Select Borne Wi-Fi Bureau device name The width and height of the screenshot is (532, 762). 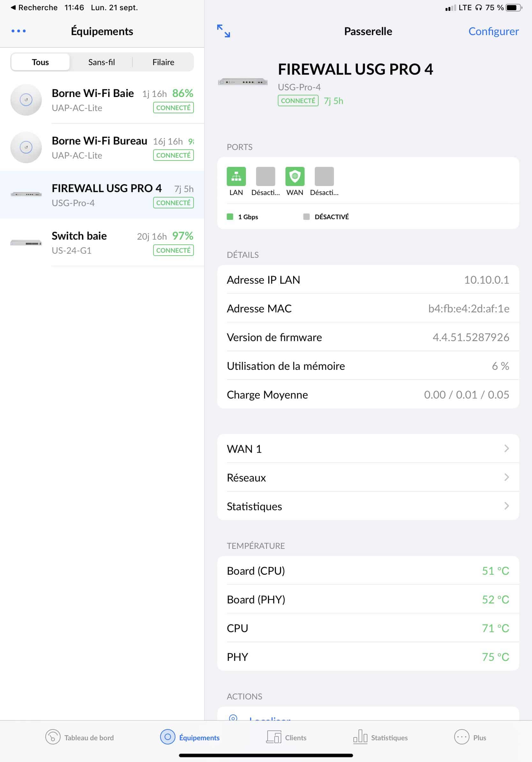click(100, 141)
